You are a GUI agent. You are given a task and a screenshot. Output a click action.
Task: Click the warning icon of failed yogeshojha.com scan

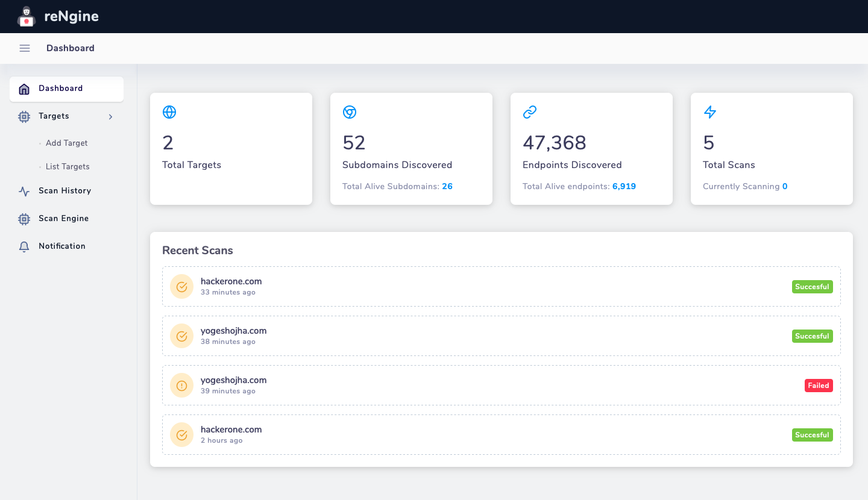pyautogui.click(x=182, y=386)
